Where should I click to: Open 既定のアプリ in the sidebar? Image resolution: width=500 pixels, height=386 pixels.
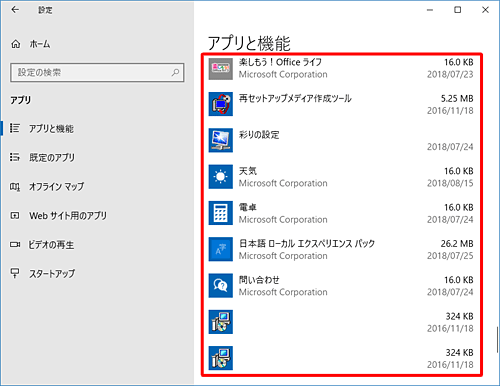52,157
